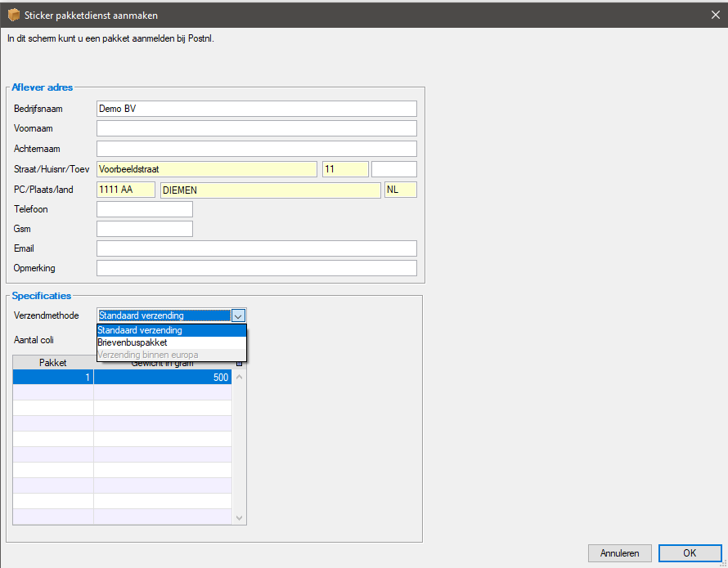The height and width of the screenshot is (568, 728).
Task: Select Verzending binnen europa option
Action: pyautogui.click(x=171, y=355)
